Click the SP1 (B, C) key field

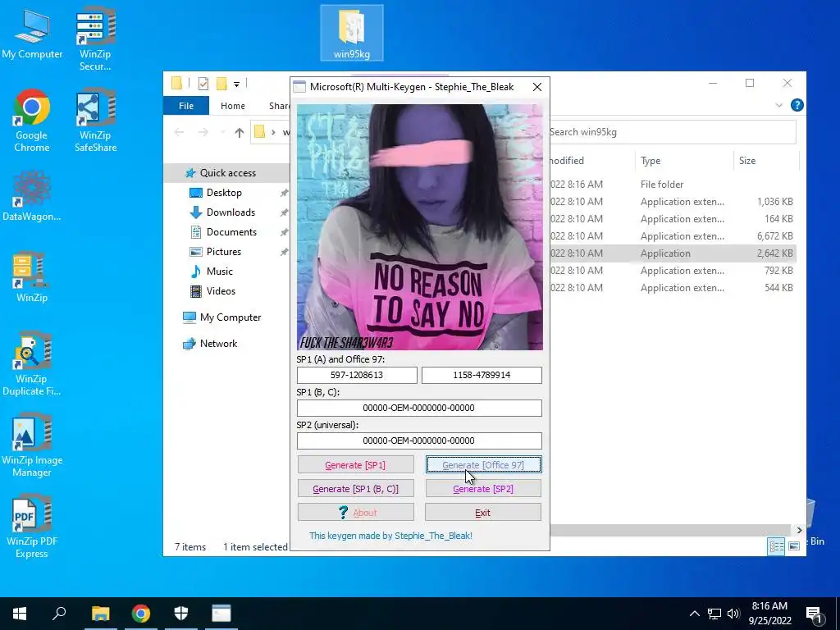[x=419, y=408]
